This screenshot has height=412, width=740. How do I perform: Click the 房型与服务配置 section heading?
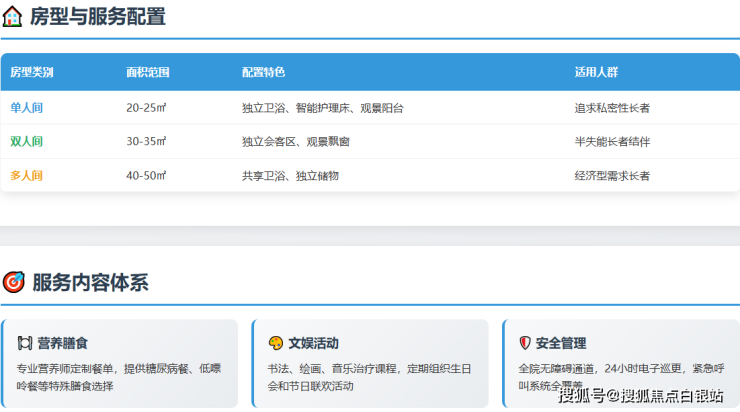98,17
